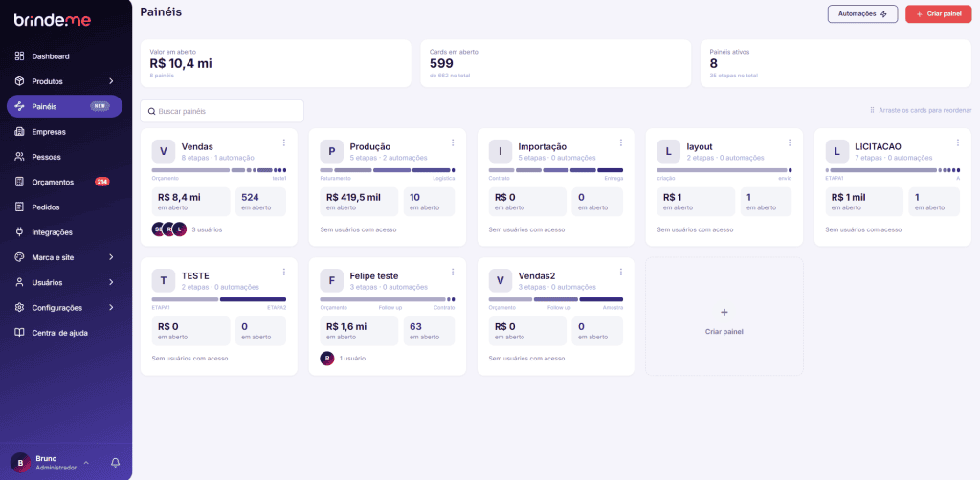This screenshot has width=980, height=480.
Task: Focus the Buscar painéis search field
Action: [222, 111]
